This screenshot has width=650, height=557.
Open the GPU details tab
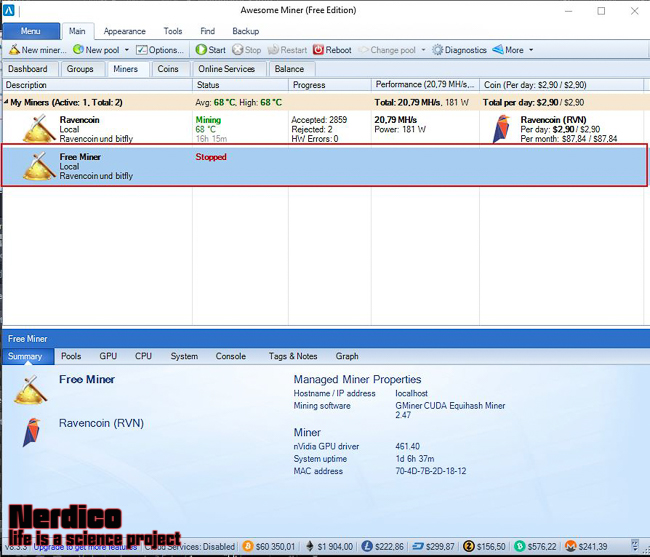coord(108,356)
